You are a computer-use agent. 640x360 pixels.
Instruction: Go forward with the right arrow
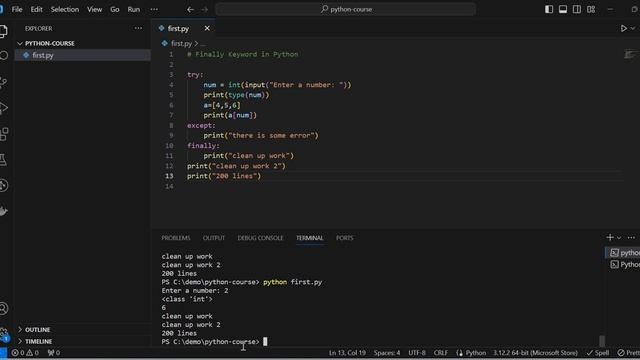point(204,9)
